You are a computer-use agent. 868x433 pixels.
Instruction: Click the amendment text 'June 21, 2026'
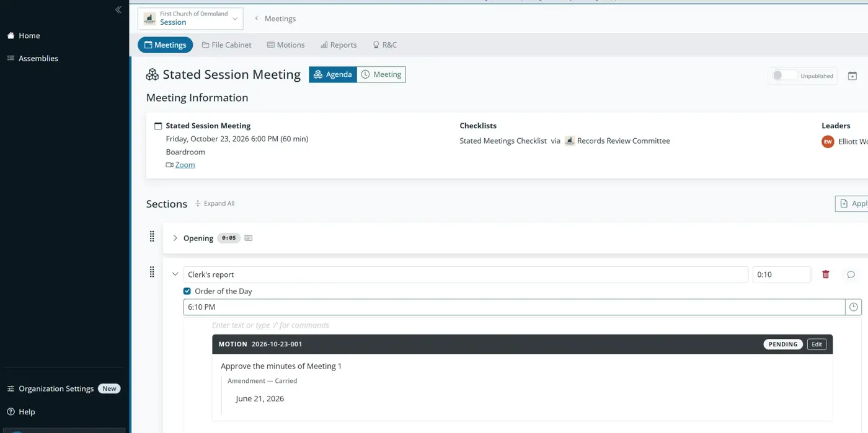[260, 399]
